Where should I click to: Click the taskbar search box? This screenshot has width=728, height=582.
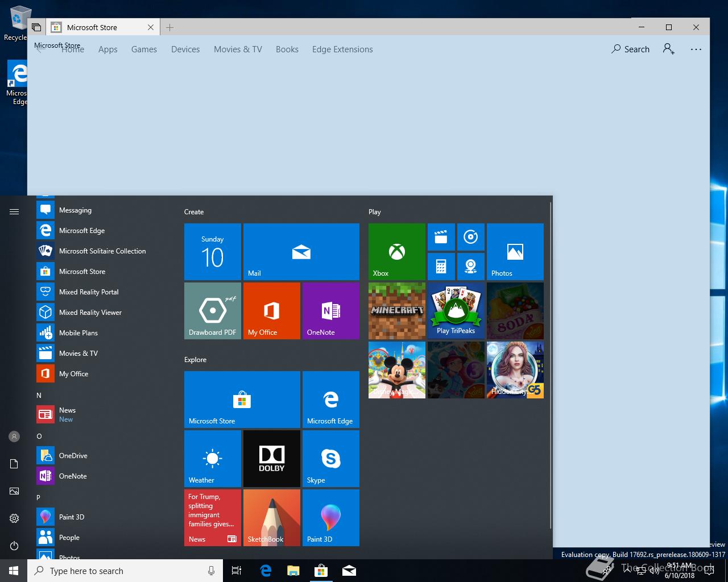click(x=125, y=571)
